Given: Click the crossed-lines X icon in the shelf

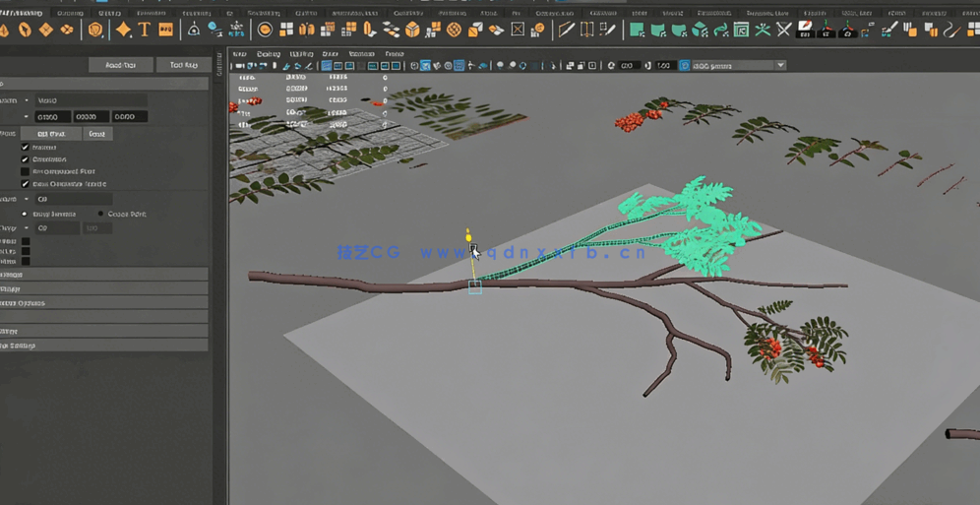Looking at the screenshot, I should pos(784,30).
